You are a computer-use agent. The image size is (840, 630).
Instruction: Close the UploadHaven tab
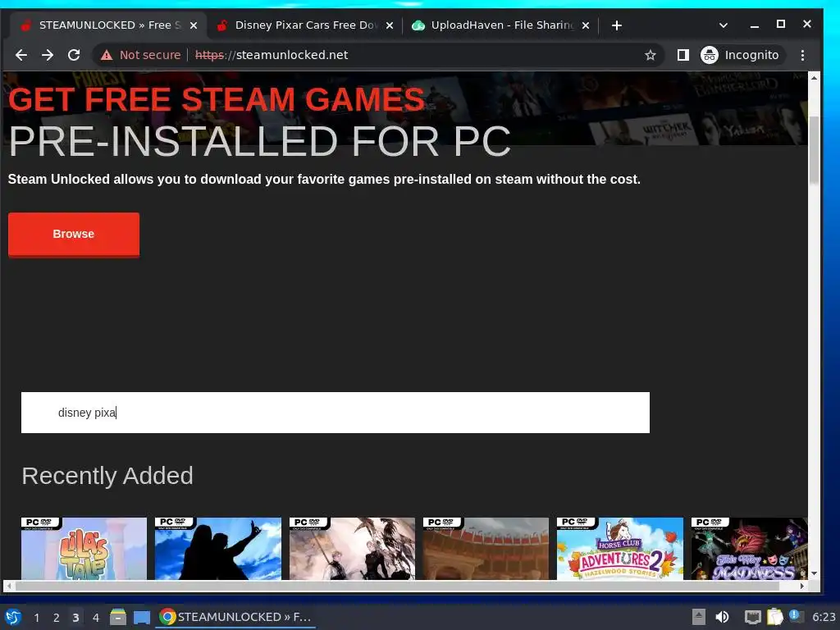586,25
